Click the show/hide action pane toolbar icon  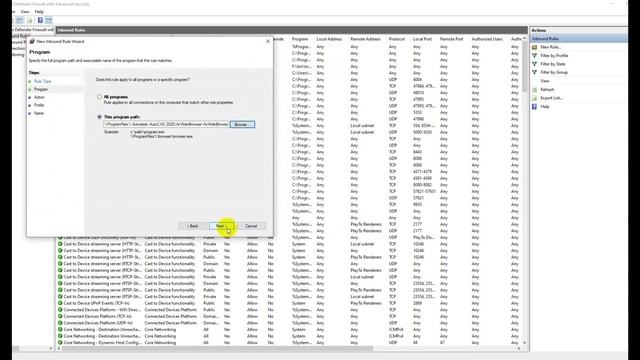pyautogui.click(x=49, y=20)
